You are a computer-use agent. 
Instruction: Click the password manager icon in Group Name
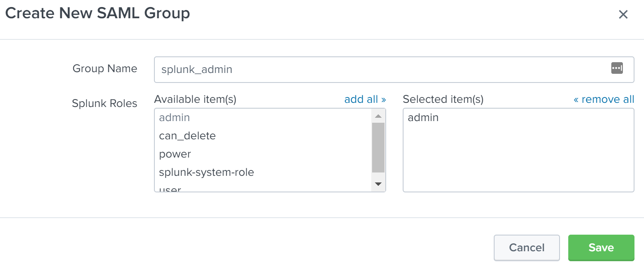point(617,68)
